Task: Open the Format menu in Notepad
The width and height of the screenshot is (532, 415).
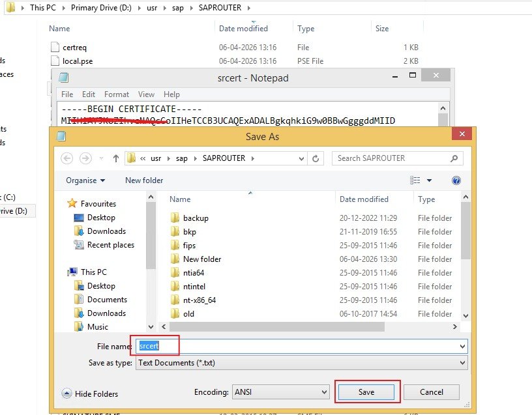Action: tap(116, 94)
